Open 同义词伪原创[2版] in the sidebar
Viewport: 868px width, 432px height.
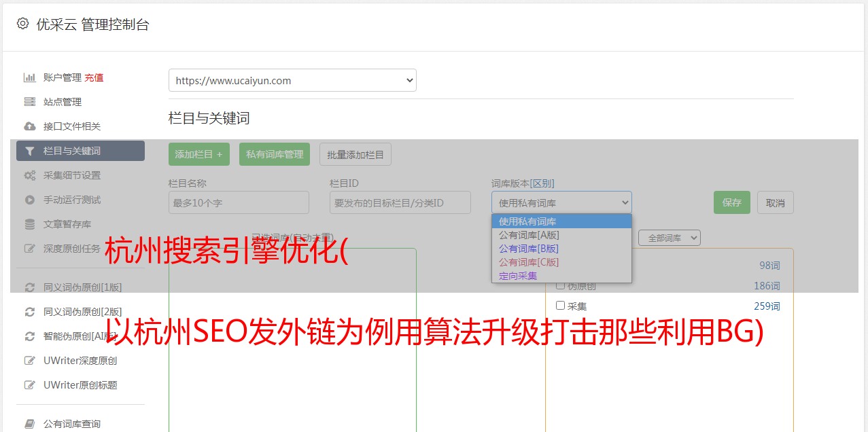point(83,312)
